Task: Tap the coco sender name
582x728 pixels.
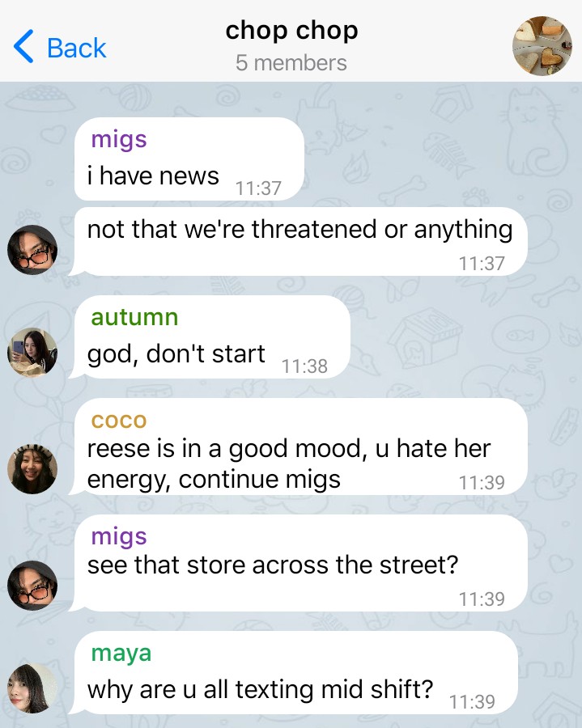Action: [119, 421]
